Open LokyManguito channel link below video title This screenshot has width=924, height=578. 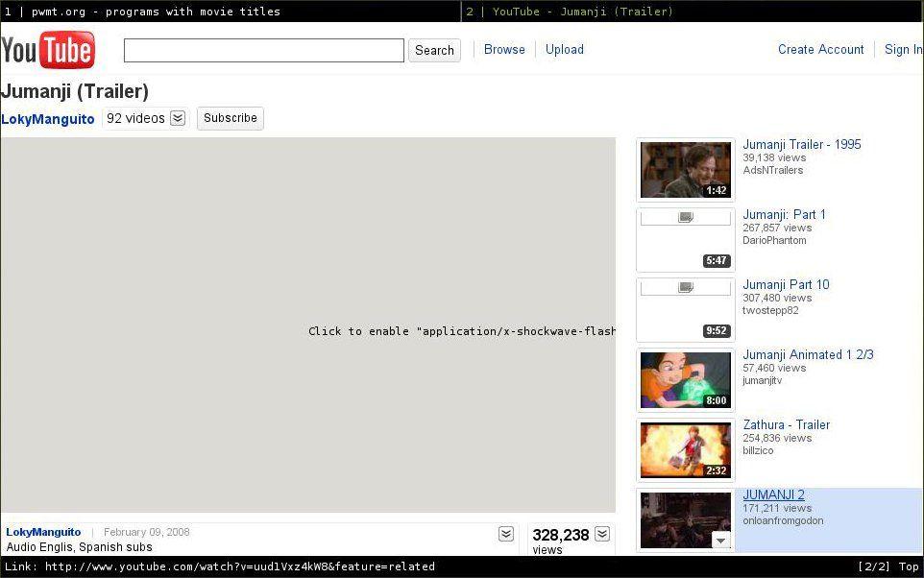tap(48, 119)
